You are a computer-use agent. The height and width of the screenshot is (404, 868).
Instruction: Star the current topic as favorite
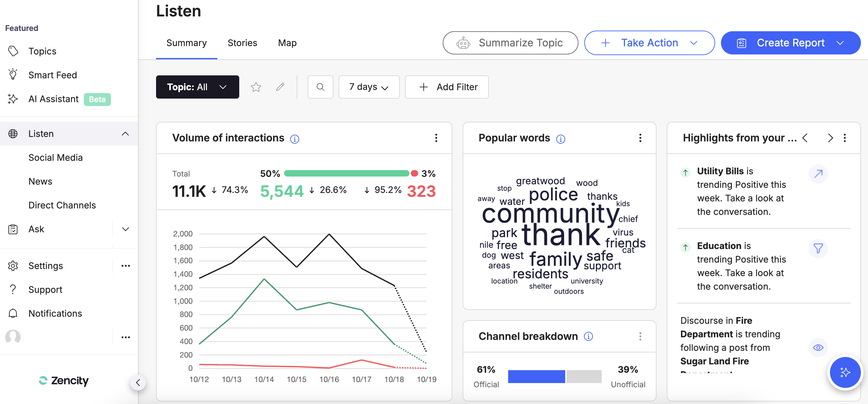coord(256,87)
